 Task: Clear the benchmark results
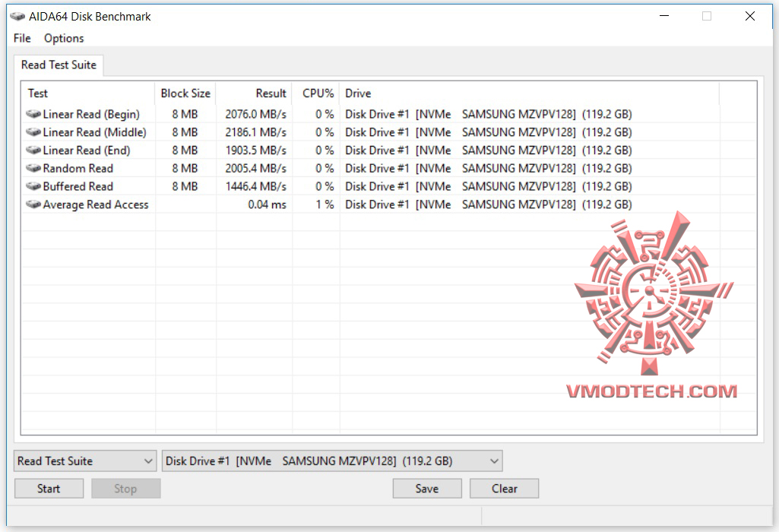(505, 489)
